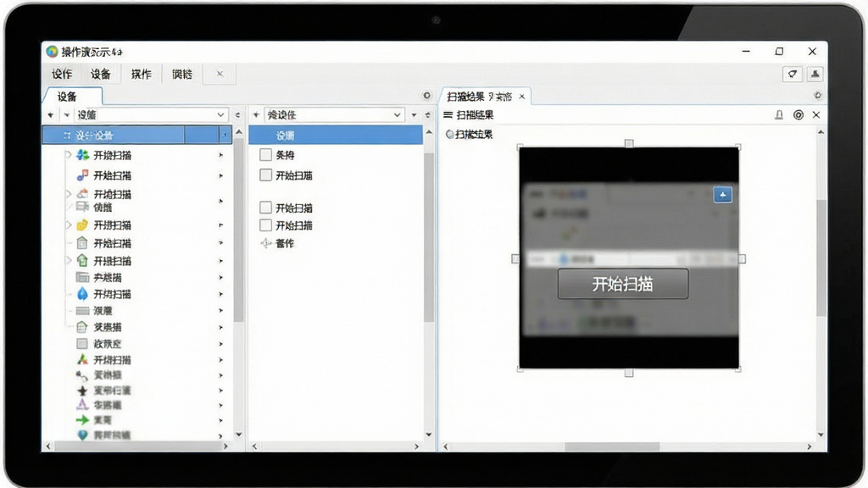Click the stamp icon in top-right toolbar
The image size is (868, 488).
[x=815, y=75]
